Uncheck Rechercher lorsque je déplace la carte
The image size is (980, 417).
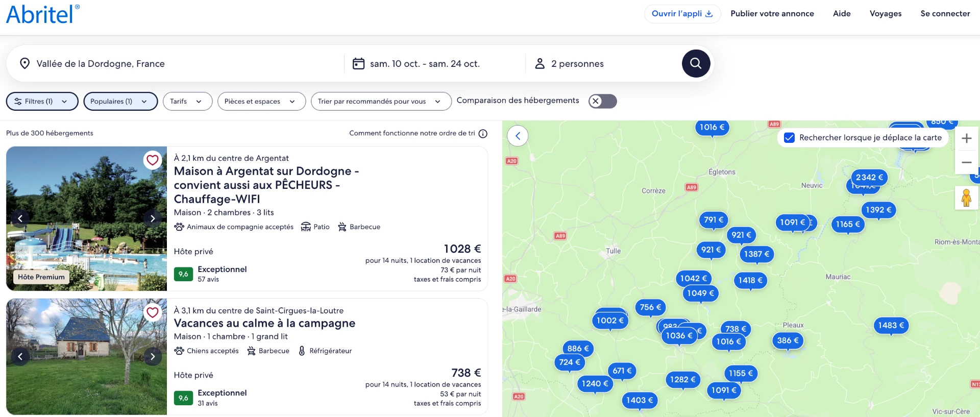[789, 138]
